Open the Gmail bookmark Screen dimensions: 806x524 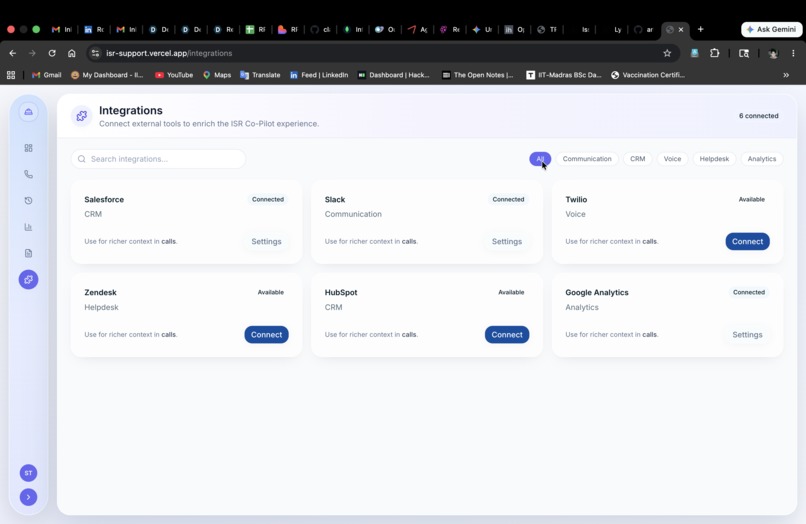(x=47, y=75)
